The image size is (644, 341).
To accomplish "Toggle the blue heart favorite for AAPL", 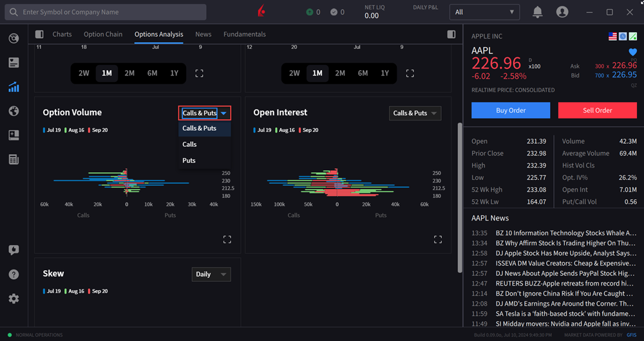I will pos(632,52).
